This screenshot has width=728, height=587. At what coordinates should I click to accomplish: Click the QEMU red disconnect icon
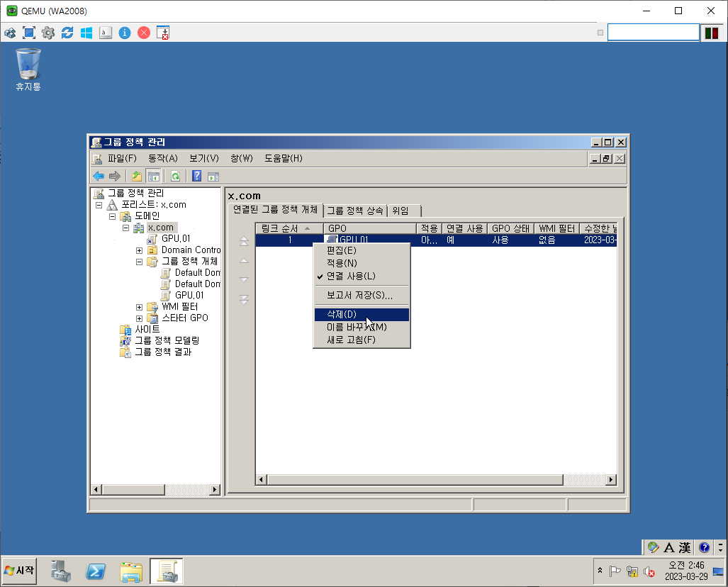click(144, 33)
